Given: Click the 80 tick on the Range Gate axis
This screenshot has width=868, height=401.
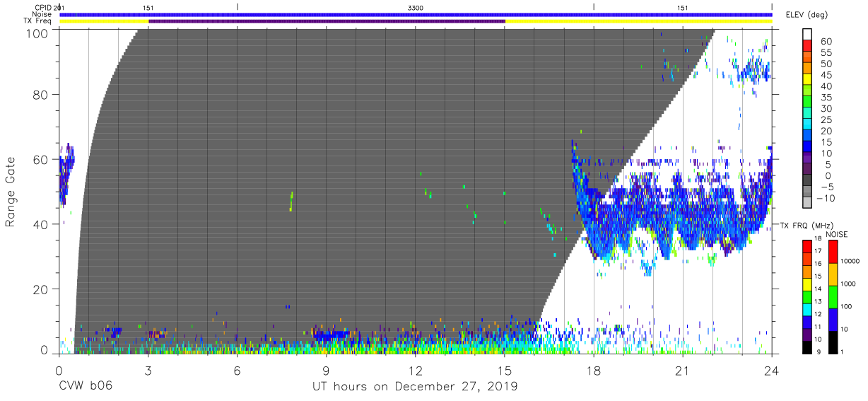Looking at the screenshot, I should (42, 94).
